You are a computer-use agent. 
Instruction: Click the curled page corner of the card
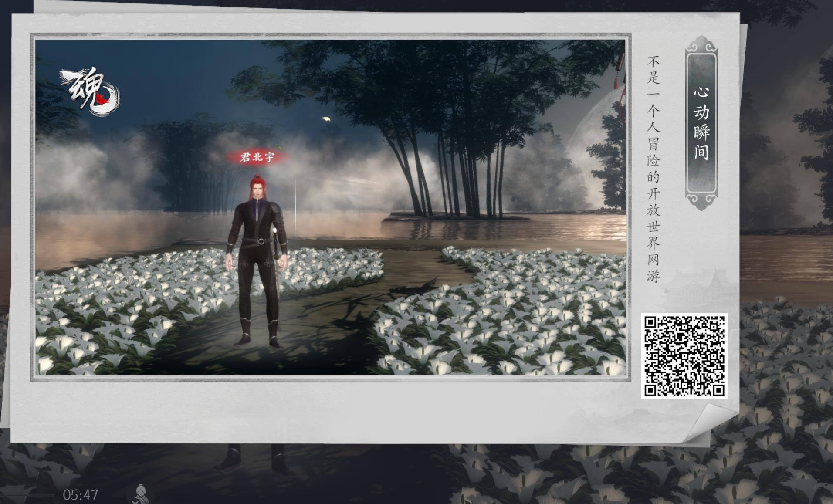click(x=709, y=423)
